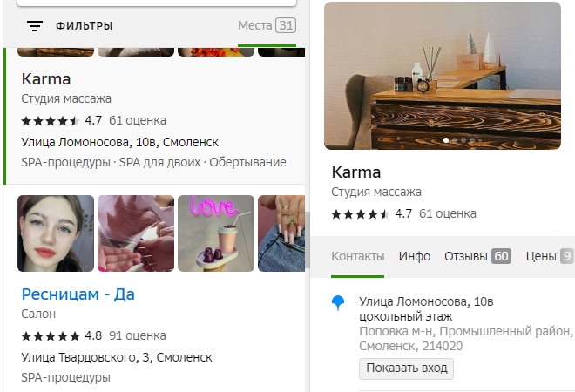Image resolution: width=575 pixels, height=392 pixels.
Task: Click the Показать вход button
Action: point(406,368)
